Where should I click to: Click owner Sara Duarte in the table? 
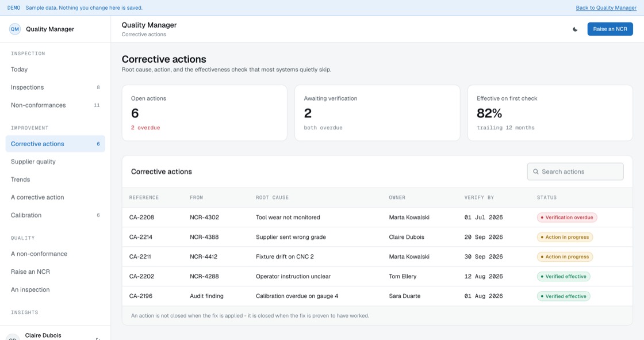coord(405,296)
